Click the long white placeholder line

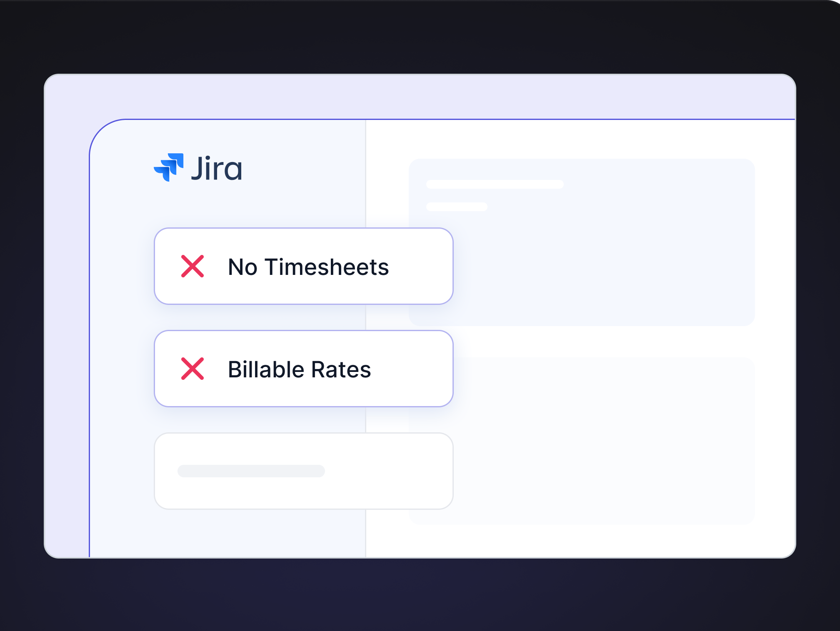[x=495, y=185]
